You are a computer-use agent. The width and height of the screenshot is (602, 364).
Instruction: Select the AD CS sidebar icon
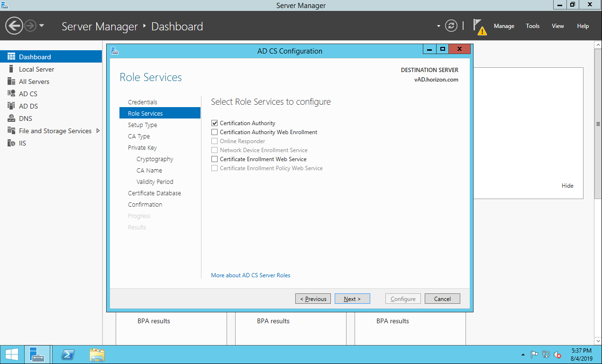click(11, 94)
